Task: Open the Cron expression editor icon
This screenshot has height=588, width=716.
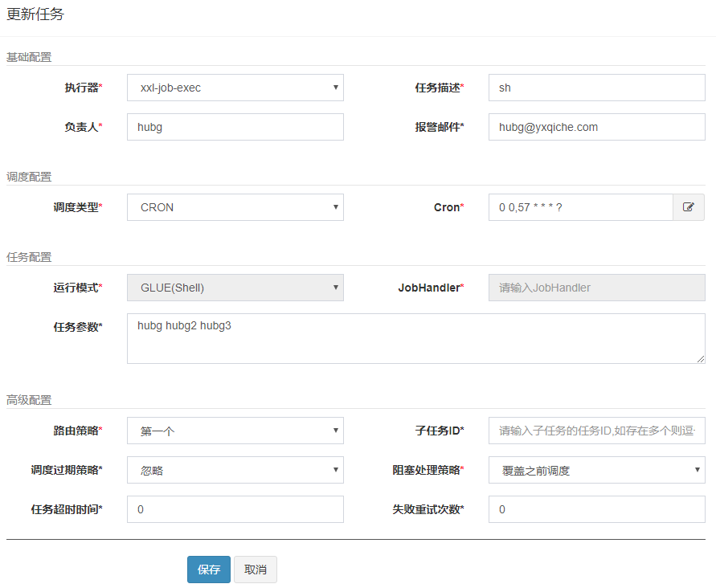Action: pos(689,207)
